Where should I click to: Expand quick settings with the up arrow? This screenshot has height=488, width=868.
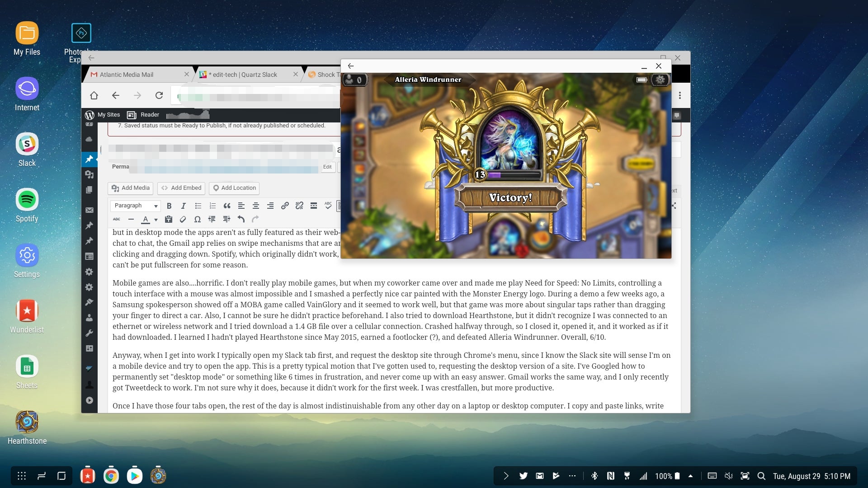[x=690, y=476]
